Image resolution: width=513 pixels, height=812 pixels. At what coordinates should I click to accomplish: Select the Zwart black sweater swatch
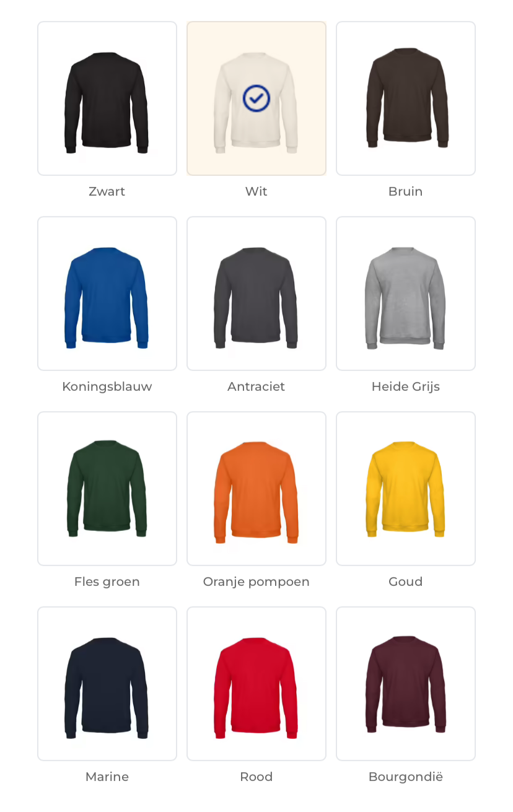point(107,98)
